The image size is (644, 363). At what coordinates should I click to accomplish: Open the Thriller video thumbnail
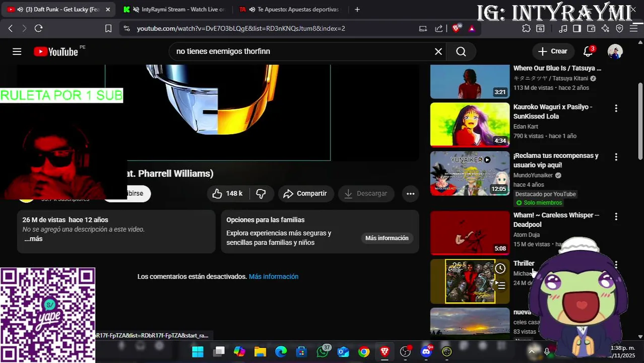470,281
